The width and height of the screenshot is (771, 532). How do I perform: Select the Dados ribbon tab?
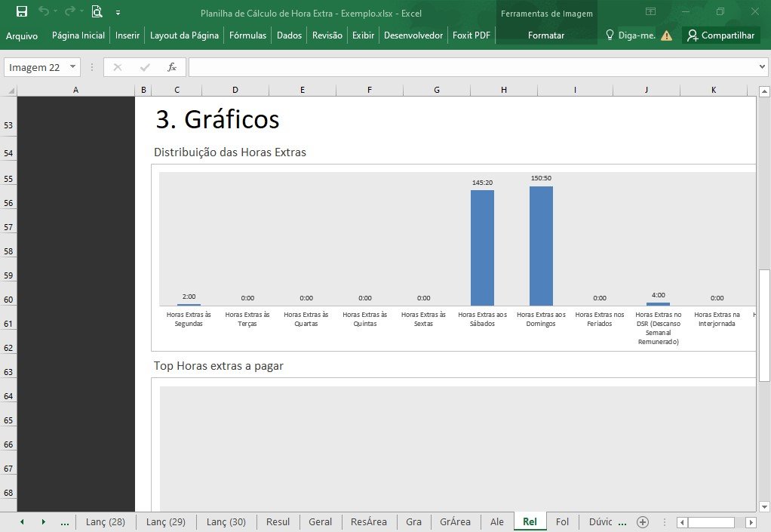tap(289, 35)
